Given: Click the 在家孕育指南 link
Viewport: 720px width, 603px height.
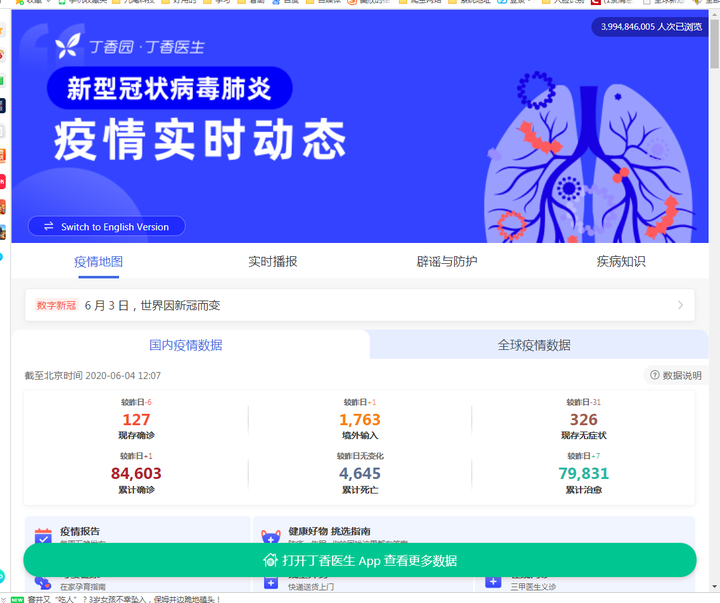Looking at the screenshot, I should (83, 586).
